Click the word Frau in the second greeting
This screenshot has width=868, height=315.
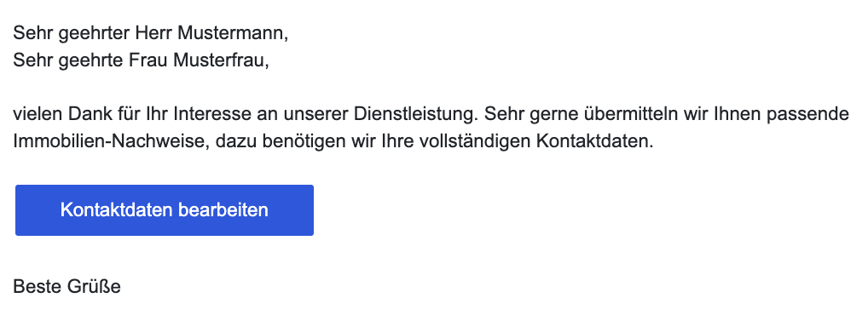point(149,60)
